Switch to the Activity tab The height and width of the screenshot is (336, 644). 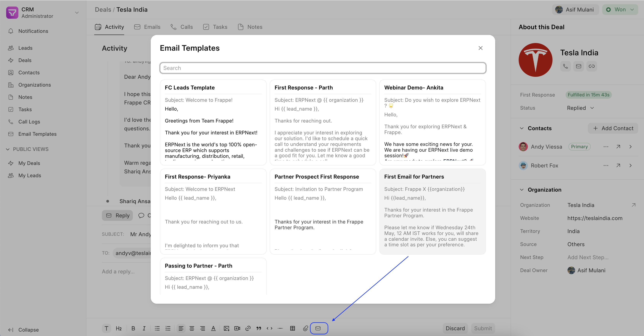pyautogui.click(x=109, y=27)
